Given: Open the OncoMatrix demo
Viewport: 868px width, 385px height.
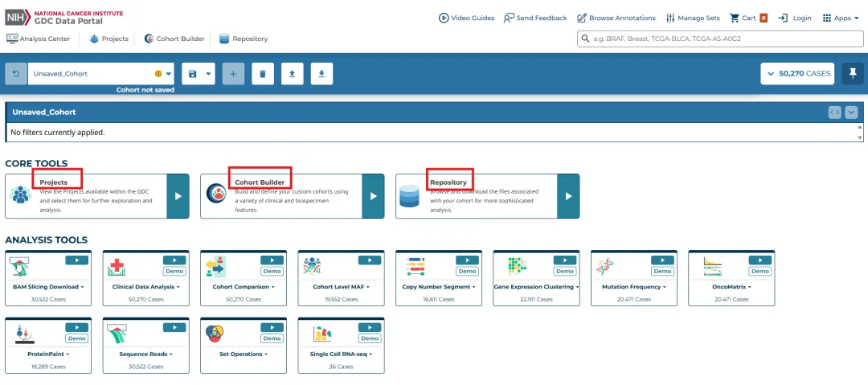Looking at the screenshot, I should [760, 272].
